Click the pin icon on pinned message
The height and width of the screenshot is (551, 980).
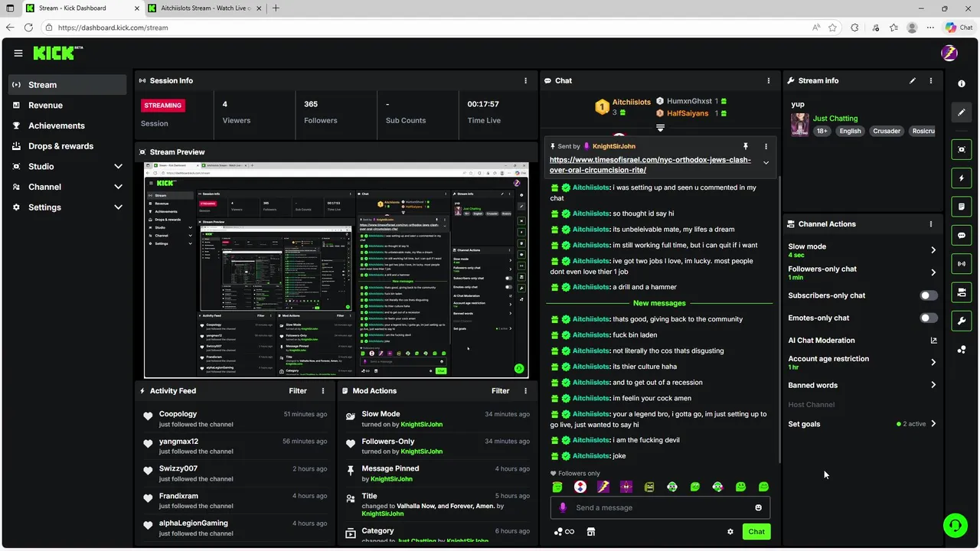coord(745,146)
